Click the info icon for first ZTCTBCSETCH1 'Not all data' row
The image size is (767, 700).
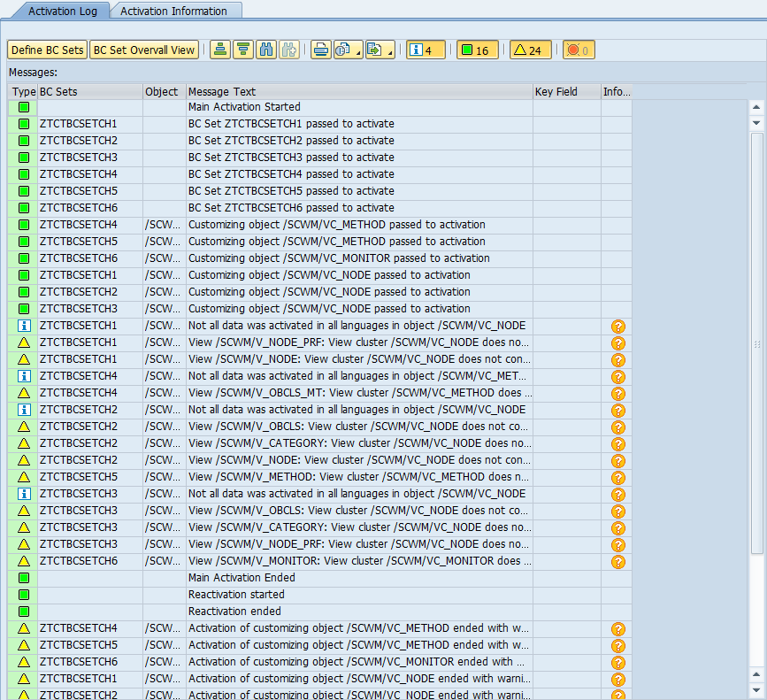coord(24,326)
